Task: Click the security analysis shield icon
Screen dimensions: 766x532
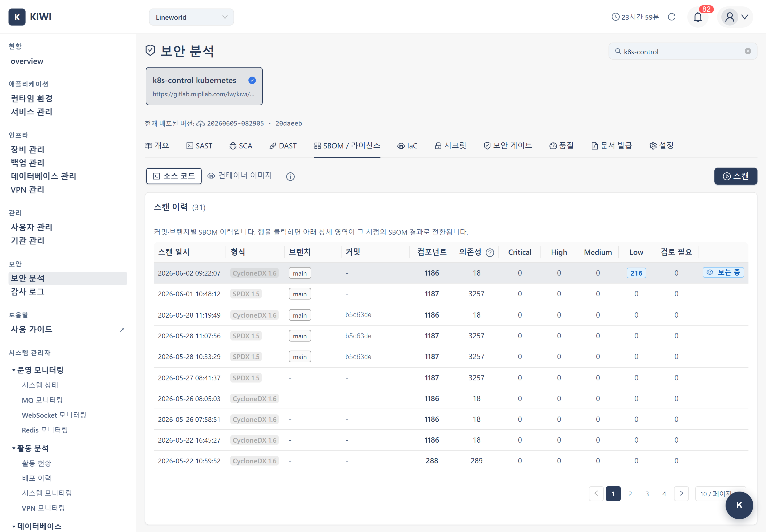Action: pyautogui.click(x=150, y=51)
